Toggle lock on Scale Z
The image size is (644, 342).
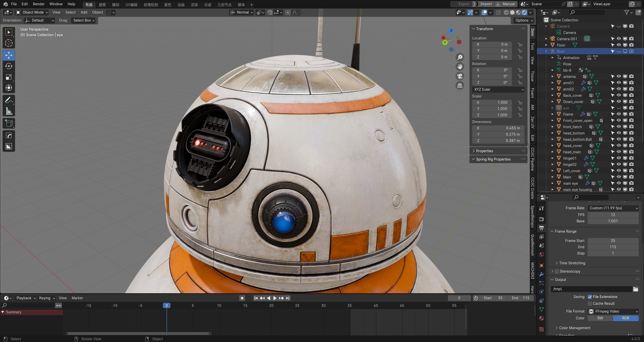point(520,115)
